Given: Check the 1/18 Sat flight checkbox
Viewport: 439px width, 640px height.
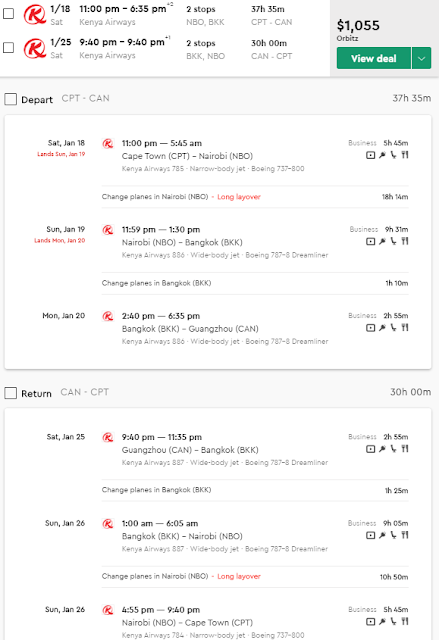Looking at the screenshot, I should [x=9, y=13].
